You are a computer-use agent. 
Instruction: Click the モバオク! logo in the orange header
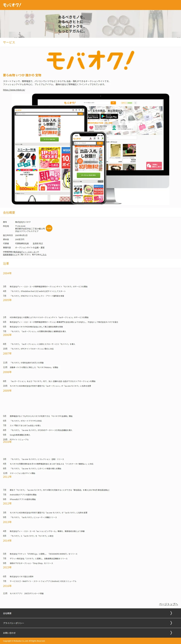point(12,5)
